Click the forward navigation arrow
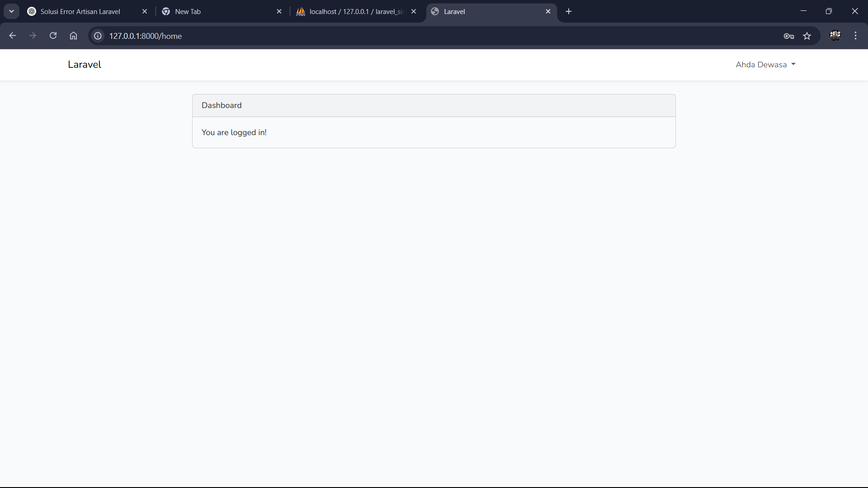 33,36
